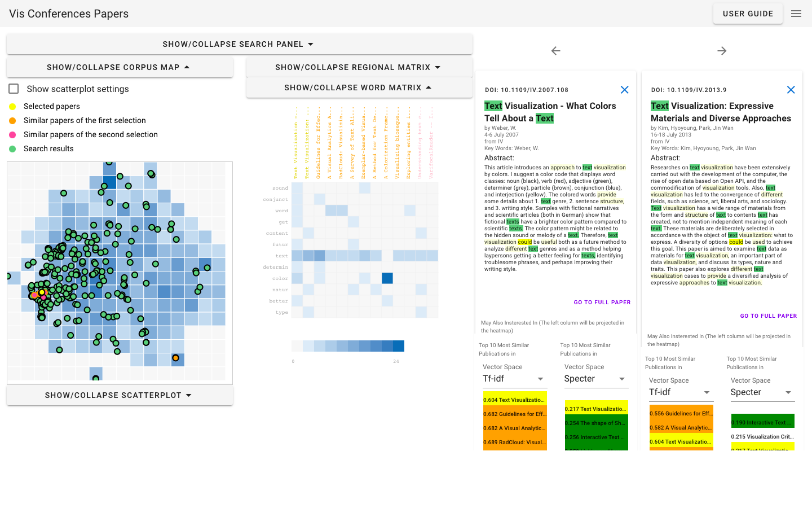Select 0.256 Interactive Text entry
This screenshot has height=508, width=812.
[x=597, y=437]
